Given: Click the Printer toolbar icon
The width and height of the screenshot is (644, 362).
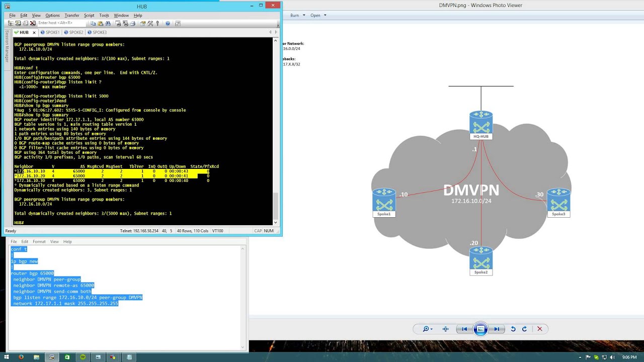Looking at the screenshot, I should 133,23.
